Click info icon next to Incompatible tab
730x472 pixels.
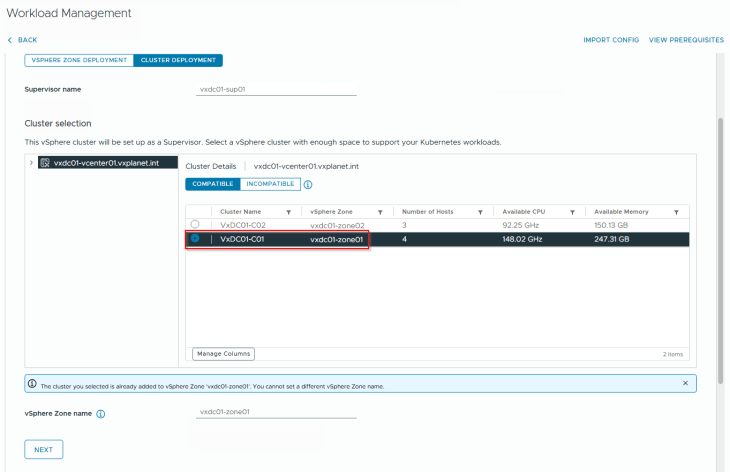coord(308,185)
